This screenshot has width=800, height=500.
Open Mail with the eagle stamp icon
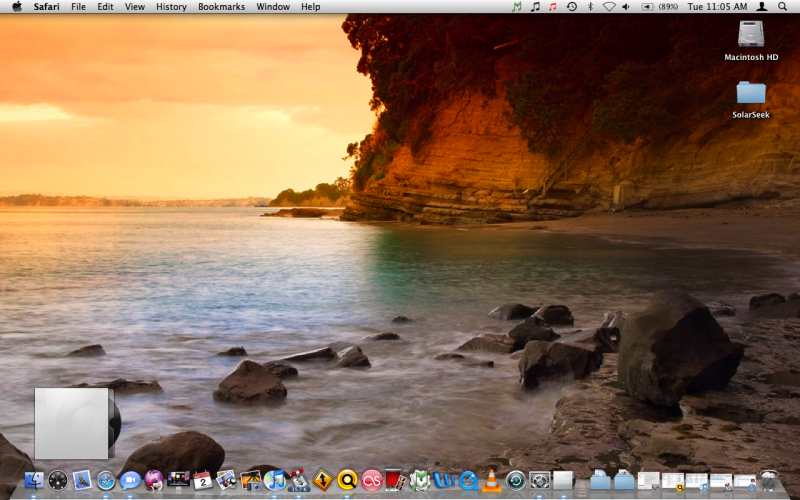(x=82, y=480)
